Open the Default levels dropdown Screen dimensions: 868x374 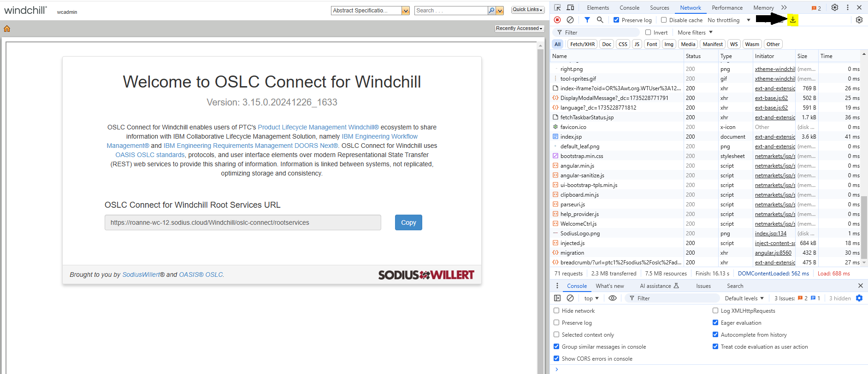coord(744,298)
